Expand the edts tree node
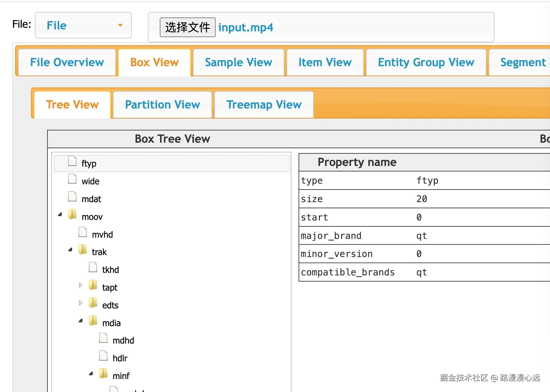Viewport: 550px width, 392px height. tap(81, 303)
